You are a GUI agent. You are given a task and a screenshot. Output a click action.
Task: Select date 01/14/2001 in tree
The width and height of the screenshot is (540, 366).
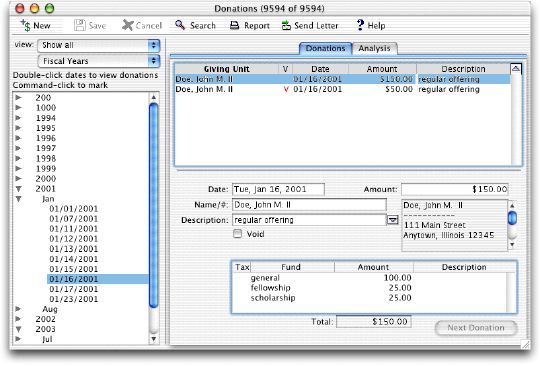pos(74,259)
